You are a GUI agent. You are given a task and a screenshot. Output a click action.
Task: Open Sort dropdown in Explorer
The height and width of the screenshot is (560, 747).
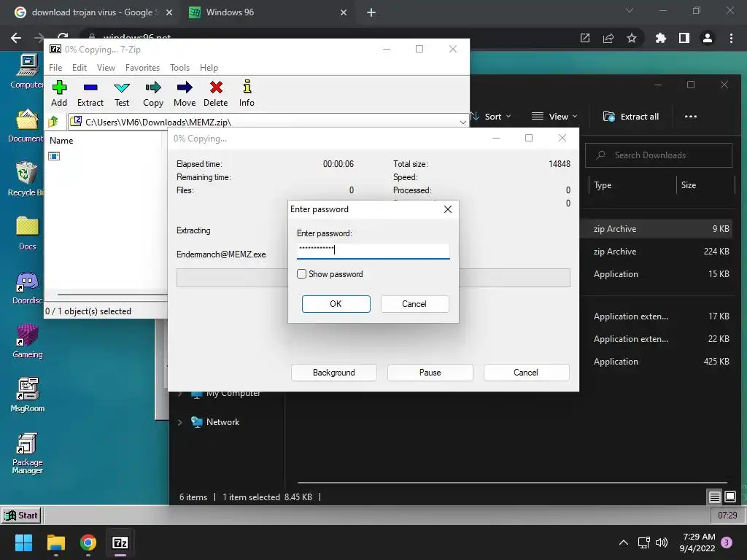pyautogui.click(x=491, y=117)
